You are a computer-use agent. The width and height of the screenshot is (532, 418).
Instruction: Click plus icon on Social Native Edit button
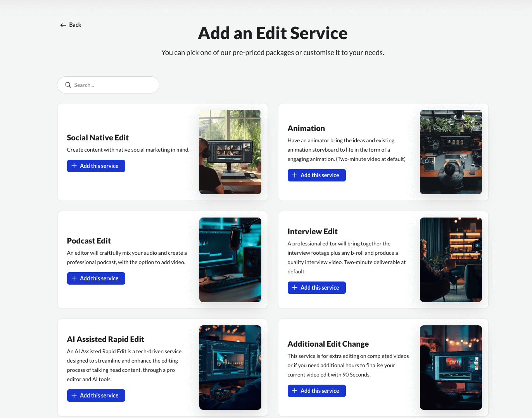click(74, 166)
